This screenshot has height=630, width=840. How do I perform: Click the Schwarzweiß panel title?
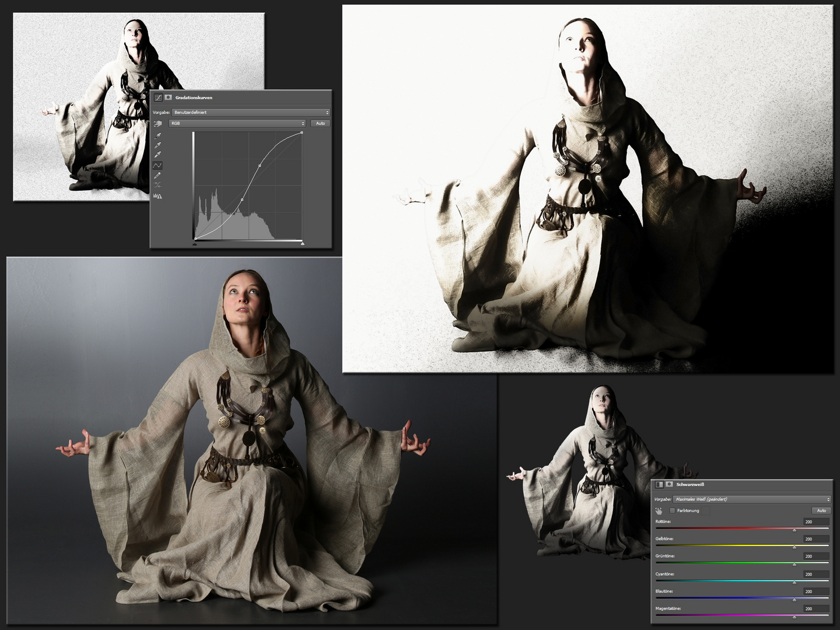690,484
